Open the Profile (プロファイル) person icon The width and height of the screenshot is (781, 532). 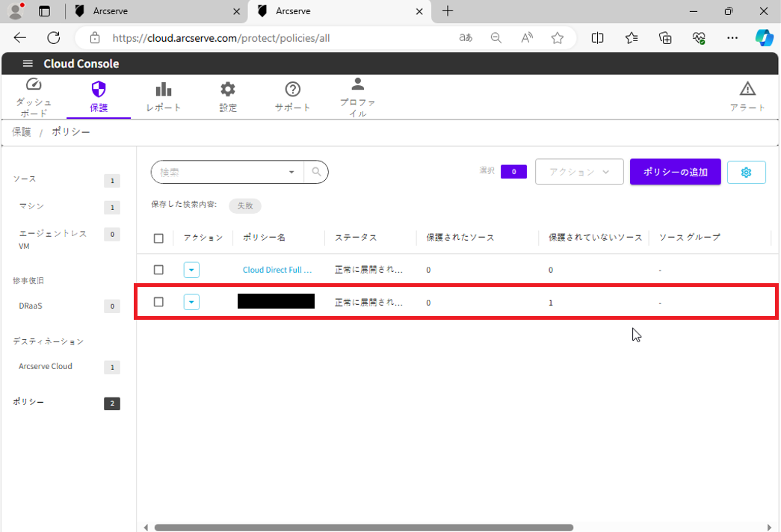(x=357, y=84)
